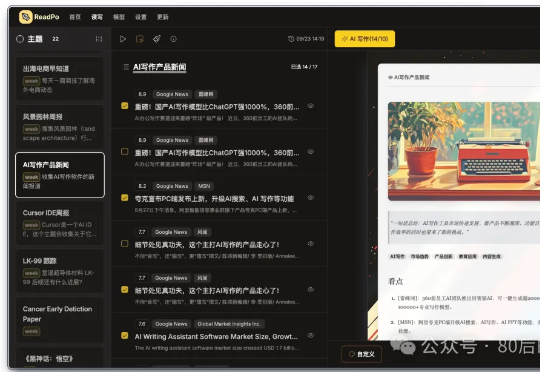Click the 7.6 score badge
The image size is (540, 372).
(142, 324)
